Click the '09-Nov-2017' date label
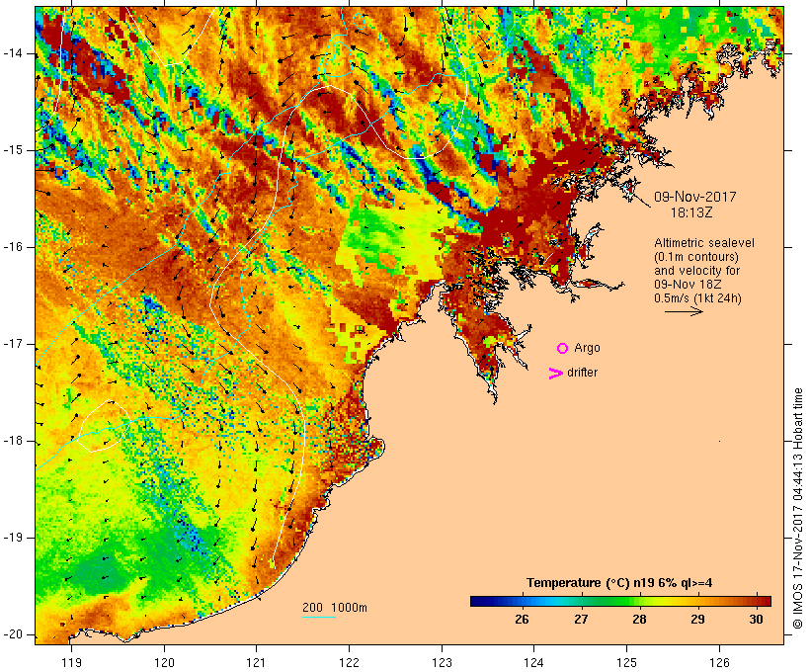Viewport: 810px width, 672px height. [694, 197]
